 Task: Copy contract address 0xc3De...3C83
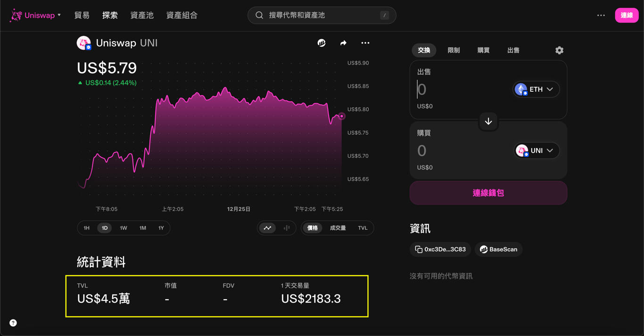pyautogui.click(x=440, y=249)
